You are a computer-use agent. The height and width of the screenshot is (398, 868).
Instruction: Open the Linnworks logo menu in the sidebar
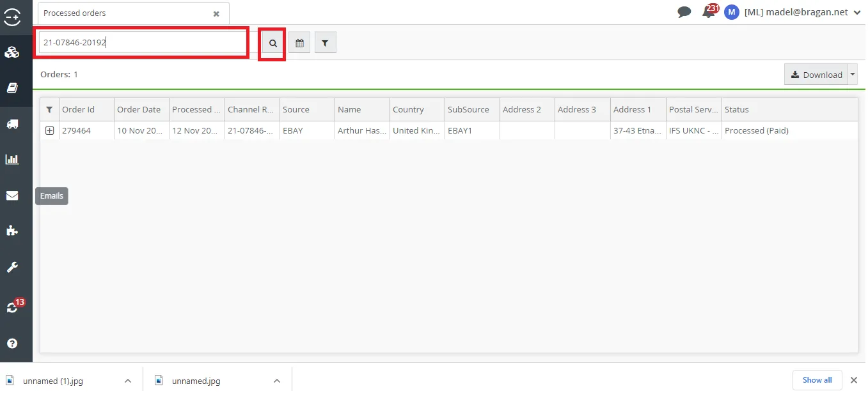[x=12, y=17]
